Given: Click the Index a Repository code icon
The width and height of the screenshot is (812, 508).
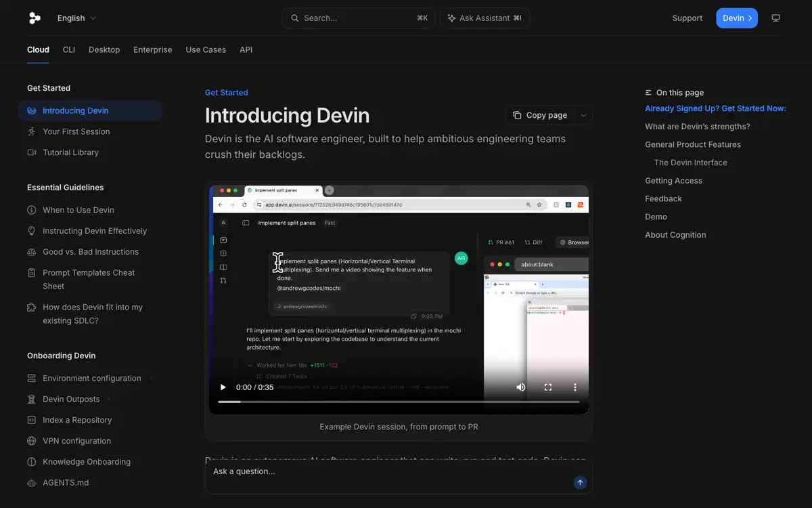Looking at the screenshot, I should click(32, 420).
